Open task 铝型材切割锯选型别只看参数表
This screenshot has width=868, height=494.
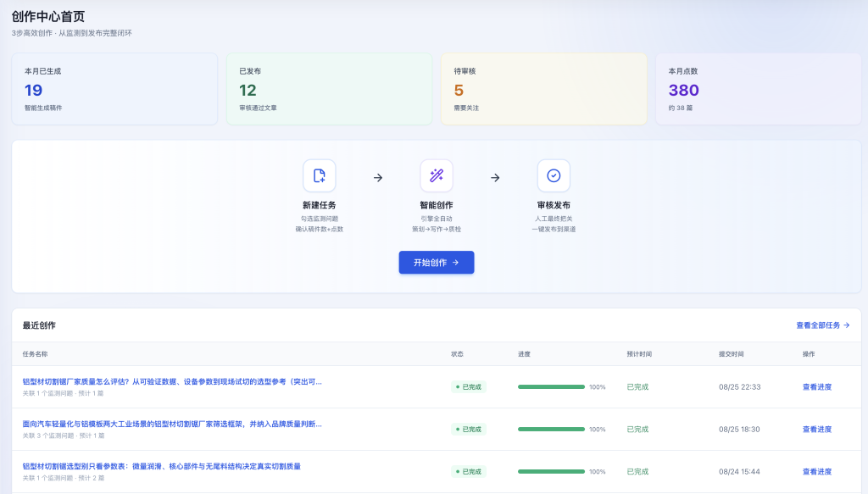point(162,466)
